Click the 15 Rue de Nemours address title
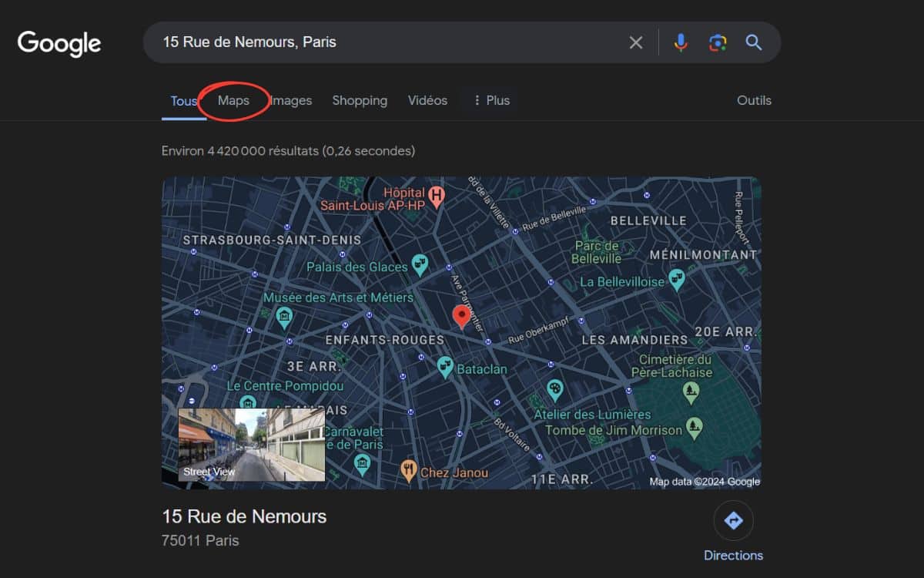 coord(244,516)
